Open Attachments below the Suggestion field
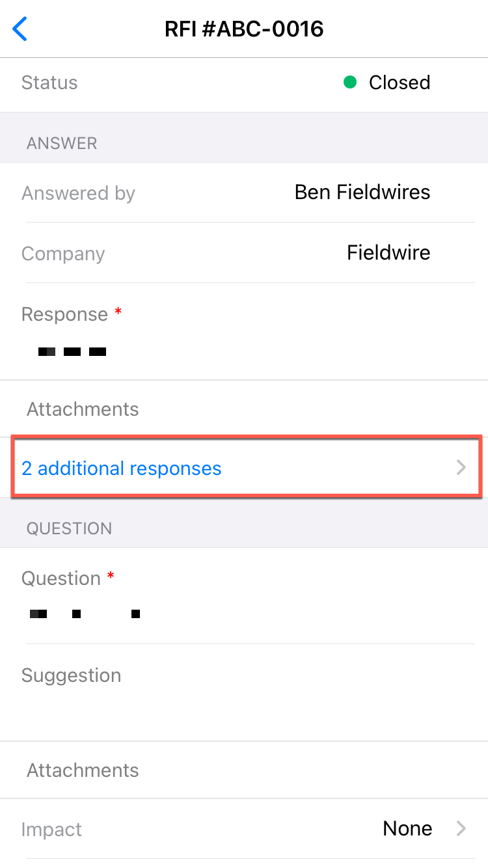This screenshot has height=868, width=488. pyautogui.click(x=83, y=770)
